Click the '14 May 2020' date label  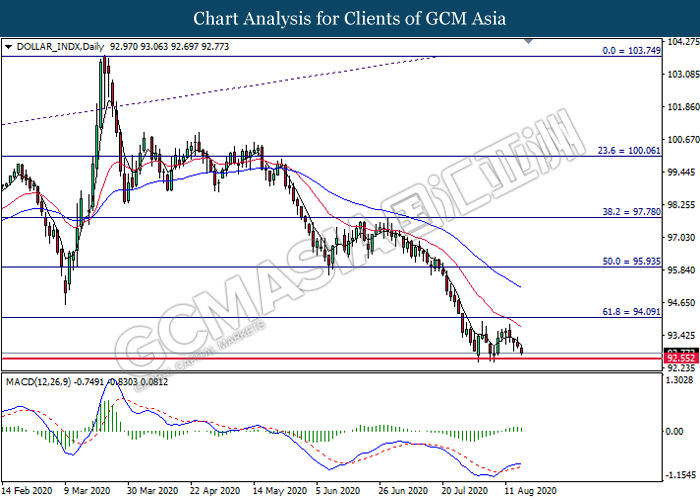(x=279, y=491)
